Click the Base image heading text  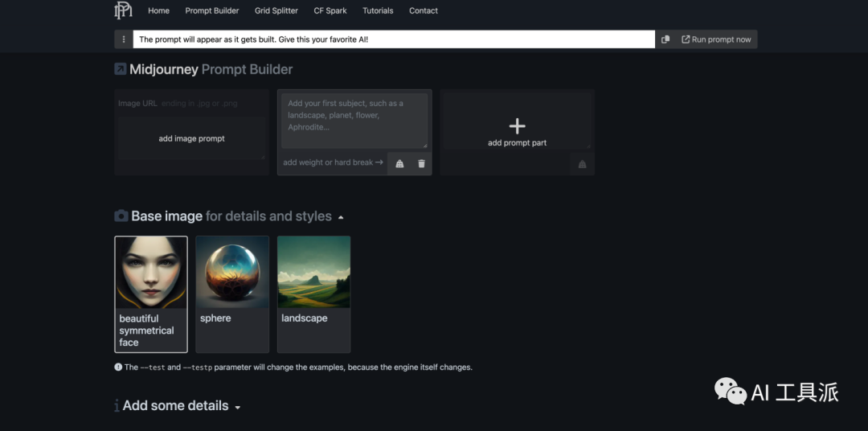(x=231, y=216)
